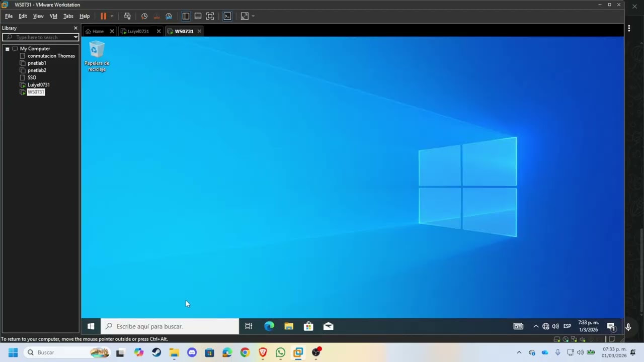Open Steam from the host taskbar
The height and width of the screenshot is (362, 644).
(x=156, y=352)
